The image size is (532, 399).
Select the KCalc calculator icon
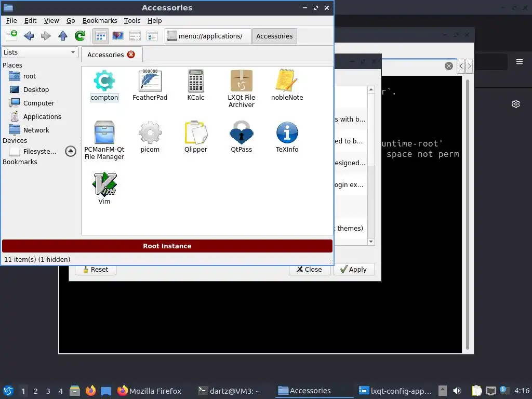[196, 86]
